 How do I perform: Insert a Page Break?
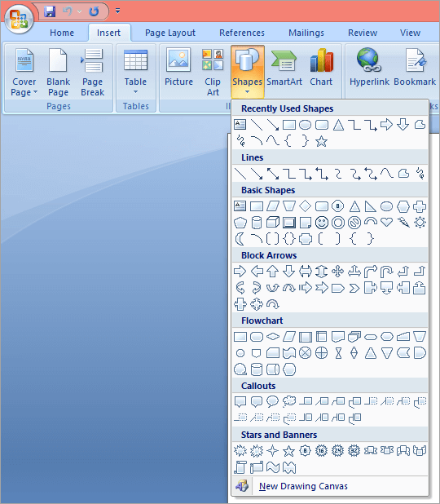(93, 72)
